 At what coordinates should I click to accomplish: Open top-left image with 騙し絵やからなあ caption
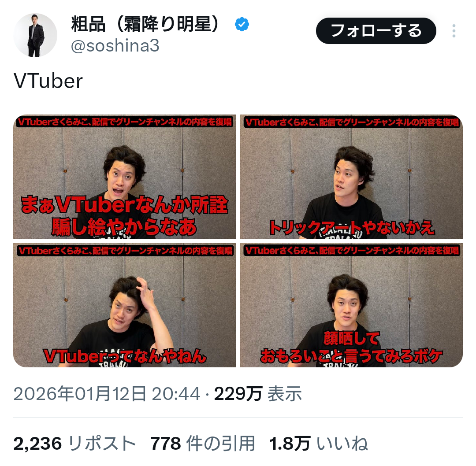click(124, 177)
